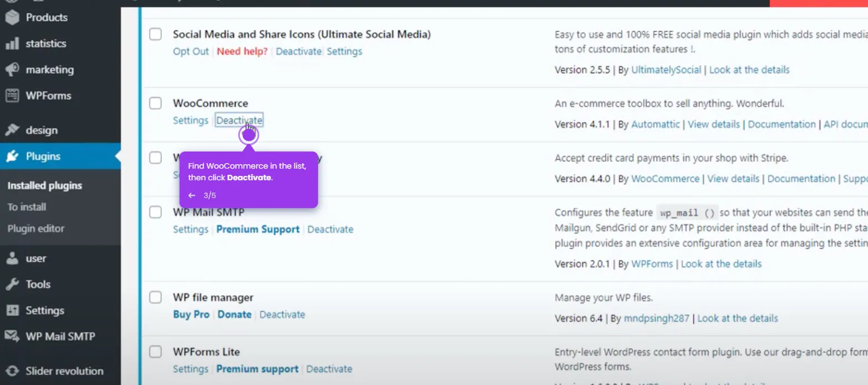Click the red Need help? link
The width and height of the screenshot is (868, 385).
click(x=242, y=52)
